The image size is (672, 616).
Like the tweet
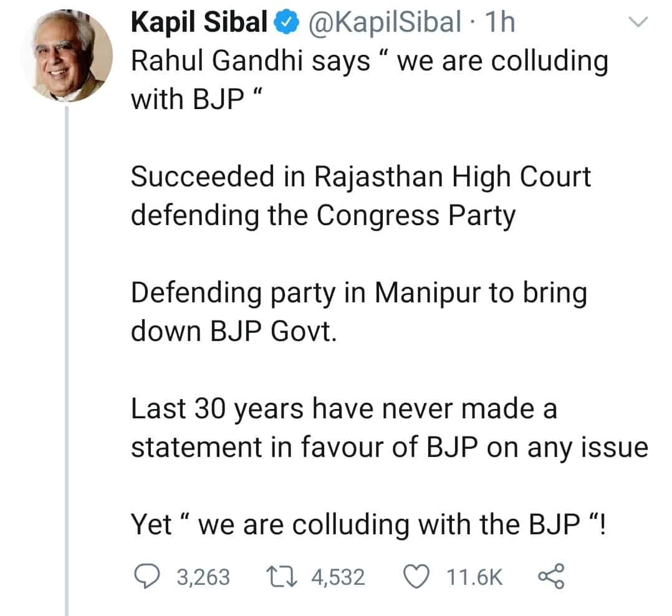pyautogui.click(x=416, y=577)
